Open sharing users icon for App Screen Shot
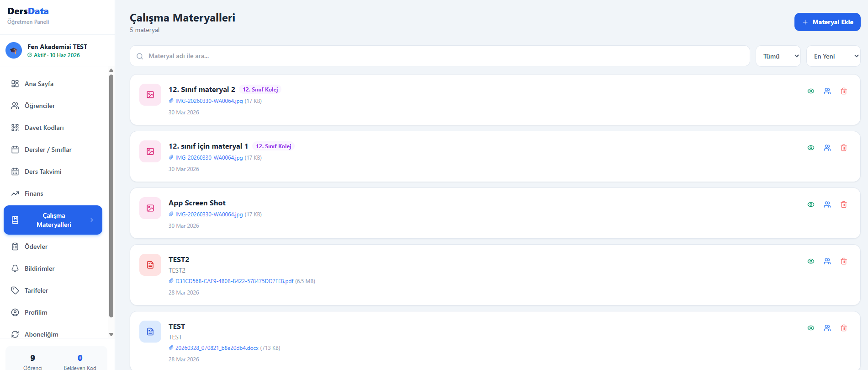 click(x=827, y=204)
